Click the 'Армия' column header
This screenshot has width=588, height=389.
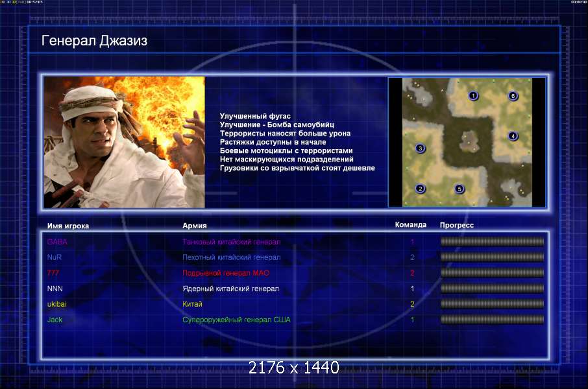(x=195, y=226)
